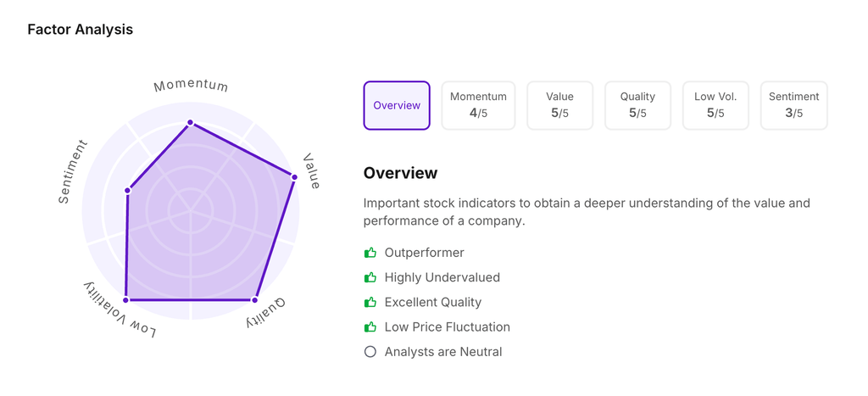Click the Quality vertex dot on radar chart
Screen dimensions: 868x396
(x=255, y=300)
